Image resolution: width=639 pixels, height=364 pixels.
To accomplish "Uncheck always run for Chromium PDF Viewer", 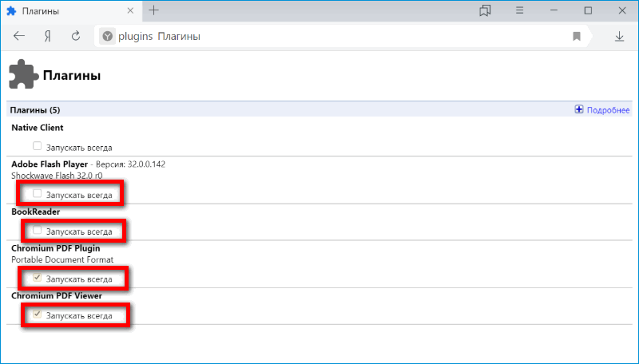I will tap(38, 315).
